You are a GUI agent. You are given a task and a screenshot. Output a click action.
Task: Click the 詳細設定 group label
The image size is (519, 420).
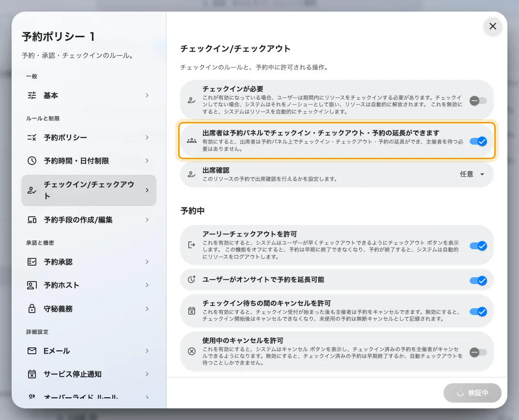coord(37,332)
